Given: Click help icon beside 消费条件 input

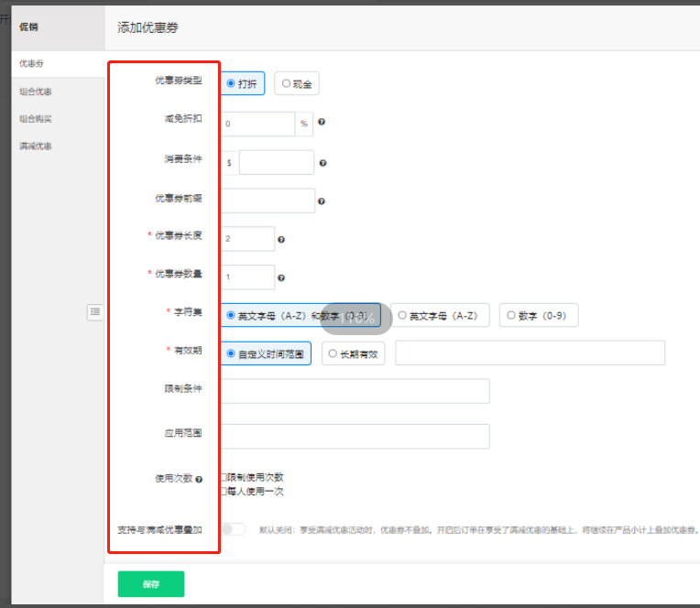Looking at the screenshot, I should (x=323, y=164).
